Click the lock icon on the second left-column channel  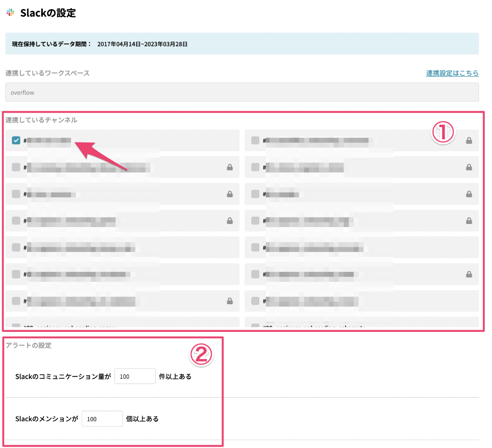230,167
